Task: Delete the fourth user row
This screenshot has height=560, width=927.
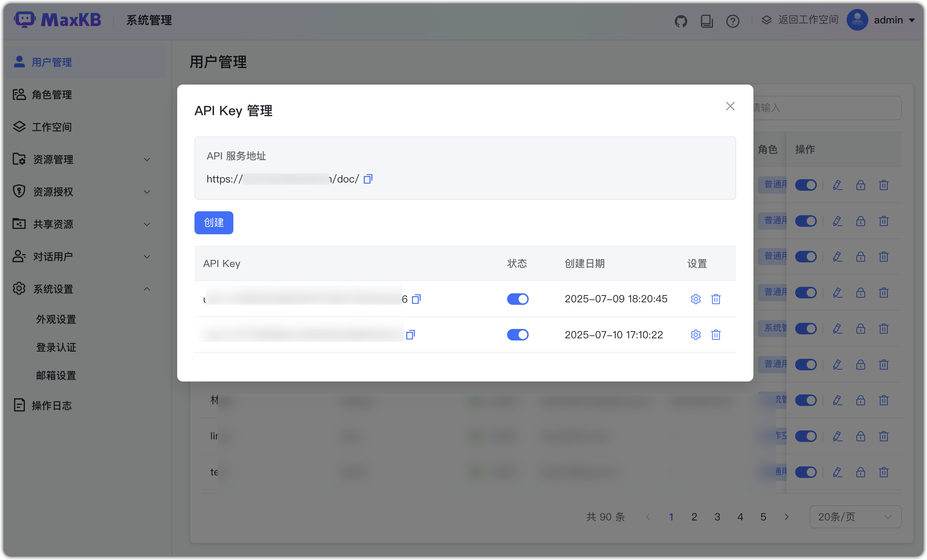Action: point(883,292)
